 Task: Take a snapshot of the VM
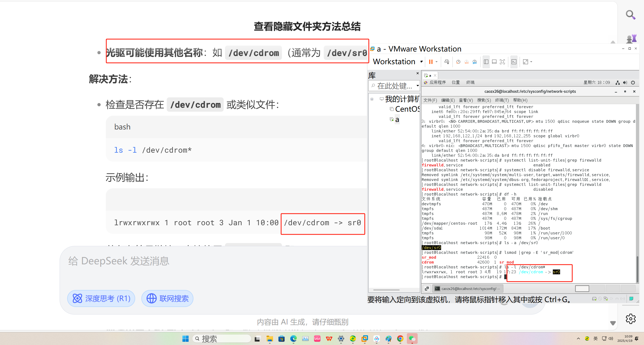[x=458, y=62]
